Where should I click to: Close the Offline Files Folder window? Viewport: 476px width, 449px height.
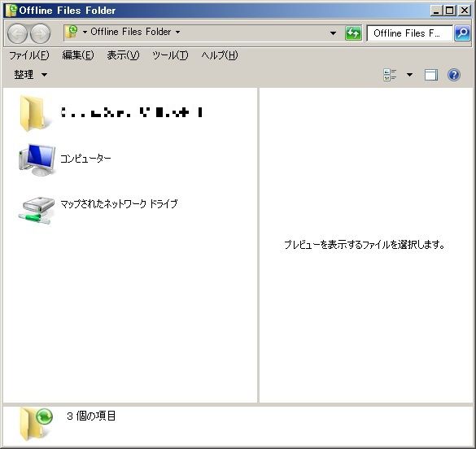464,11
